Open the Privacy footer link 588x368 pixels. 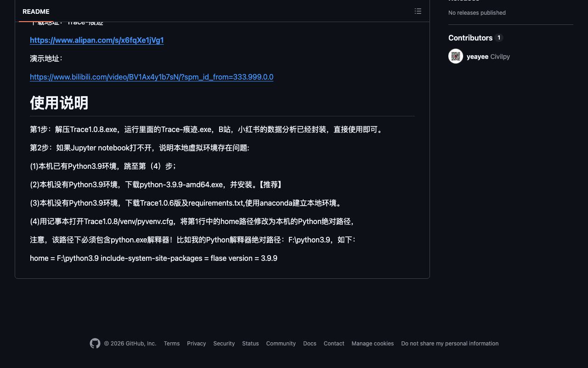tap(197, 344)
